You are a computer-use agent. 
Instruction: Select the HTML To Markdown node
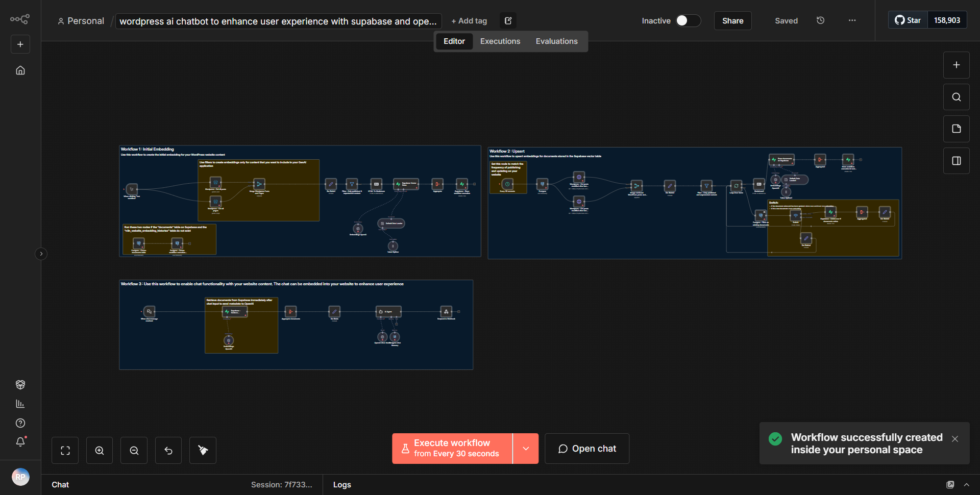pyautogui.click(x=376, y=184)
